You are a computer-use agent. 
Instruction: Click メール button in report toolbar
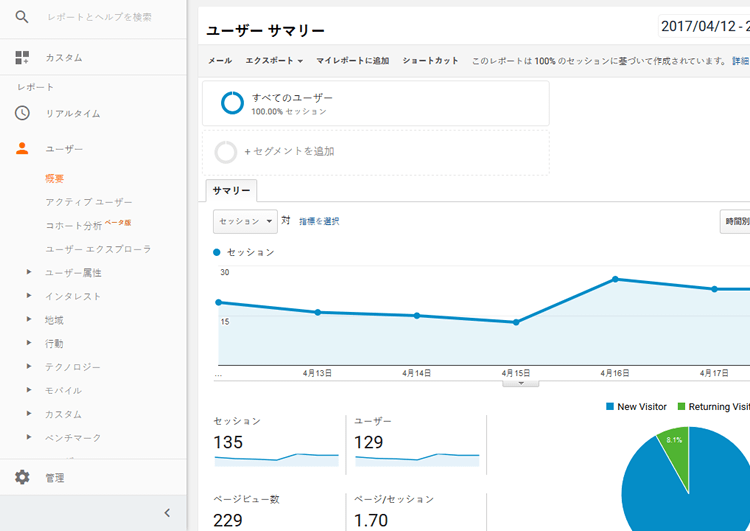(220, 61)
